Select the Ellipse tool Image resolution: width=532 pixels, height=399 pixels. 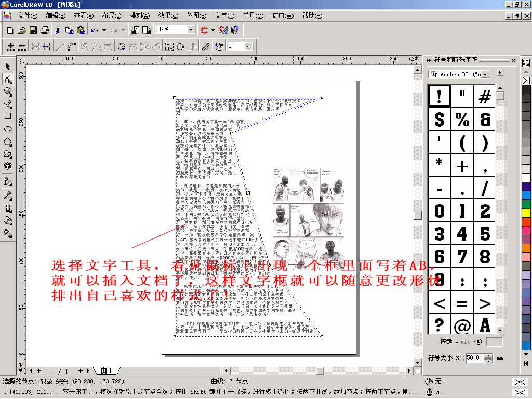(8, 129)
